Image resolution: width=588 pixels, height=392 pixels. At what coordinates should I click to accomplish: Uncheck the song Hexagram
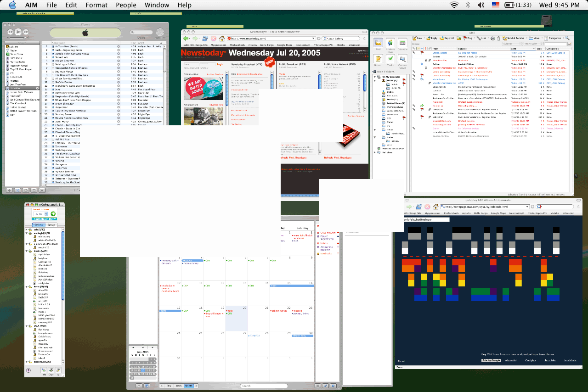click(x=53, y=164)
